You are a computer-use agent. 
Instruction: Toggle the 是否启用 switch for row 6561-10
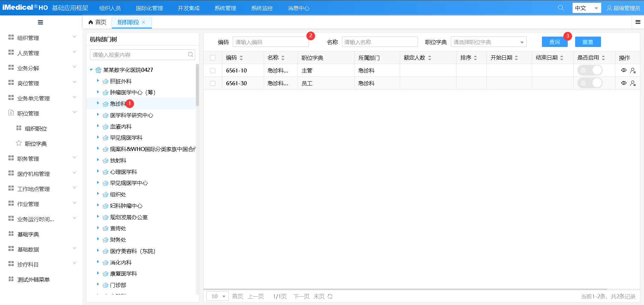pos(590,70)
